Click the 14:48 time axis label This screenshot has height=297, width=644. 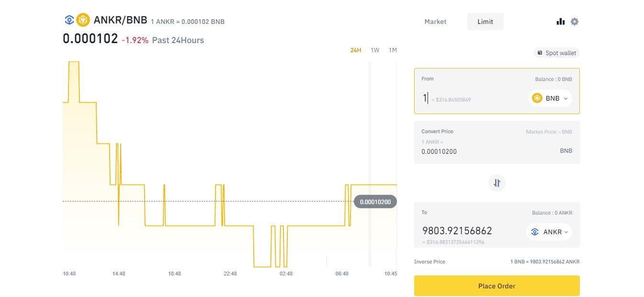[119, 274]
